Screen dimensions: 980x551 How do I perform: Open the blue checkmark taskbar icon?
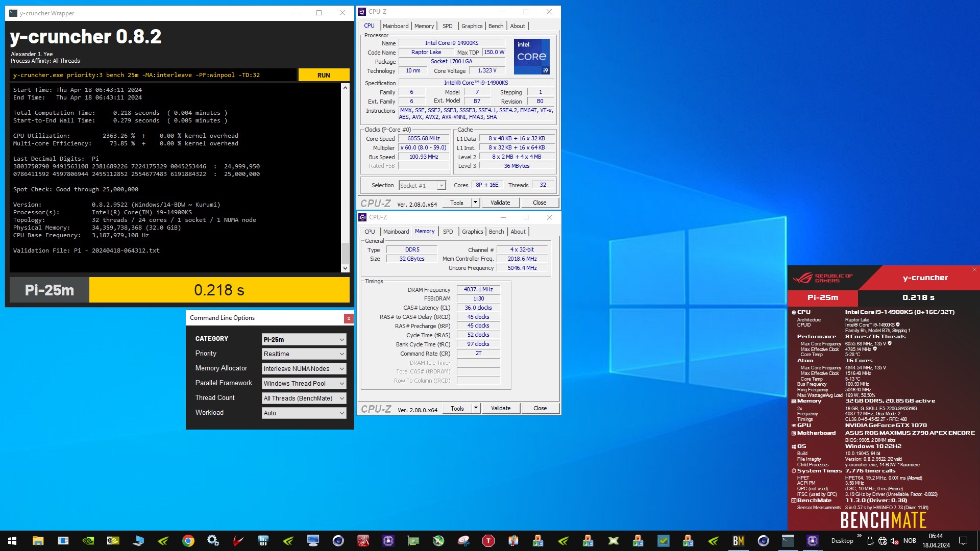coord(664,541)
